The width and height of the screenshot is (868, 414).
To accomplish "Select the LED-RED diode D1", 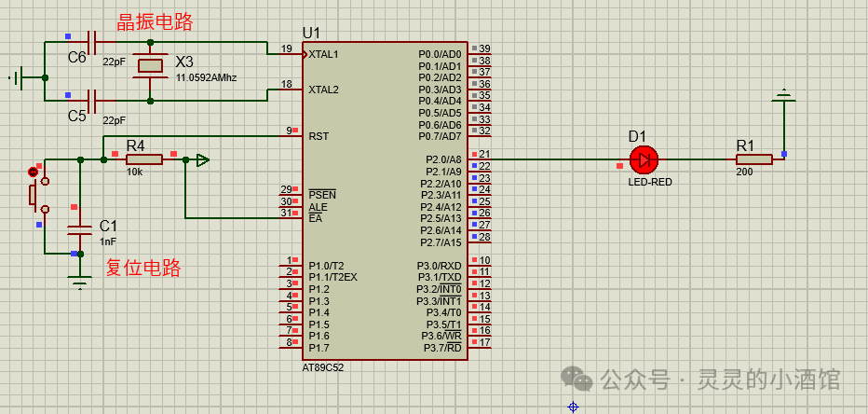I will pyautogui.click(x=644, y=159).
